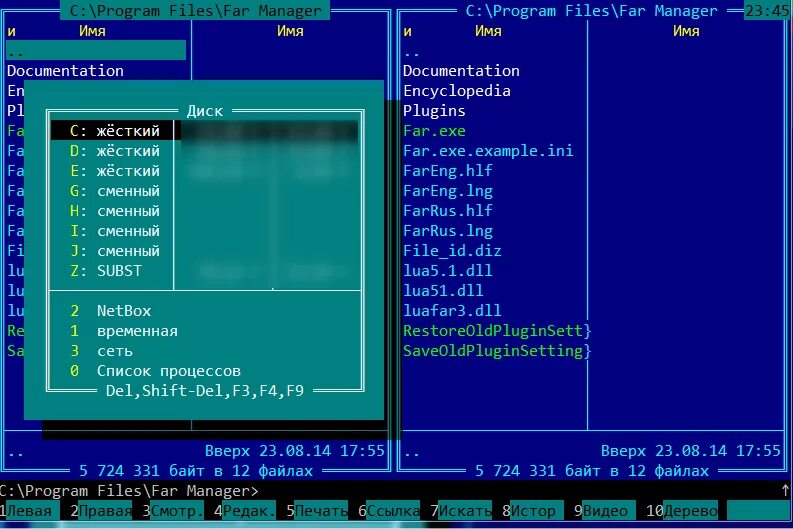Click the left panel title path C:\Program Files\Far Manager
793x529 pixels.
(x=195, y=10)
